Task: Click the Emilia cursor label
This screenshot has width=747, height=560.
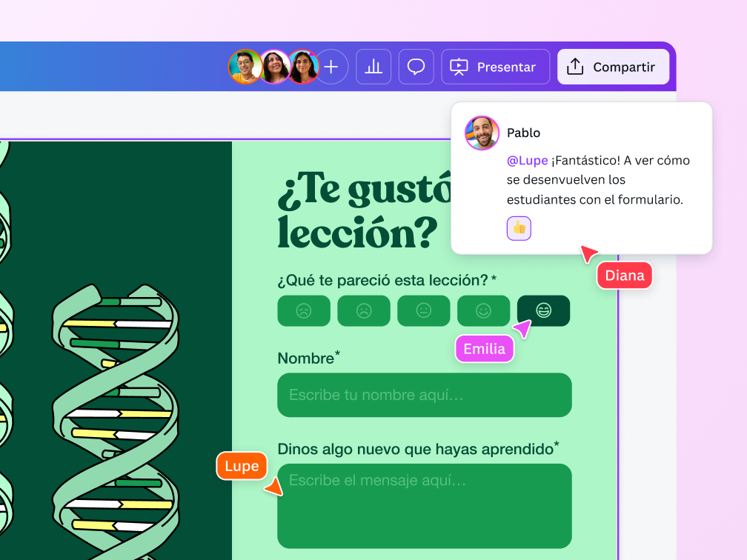Action: pyautogui.click(x=485, y=349)
